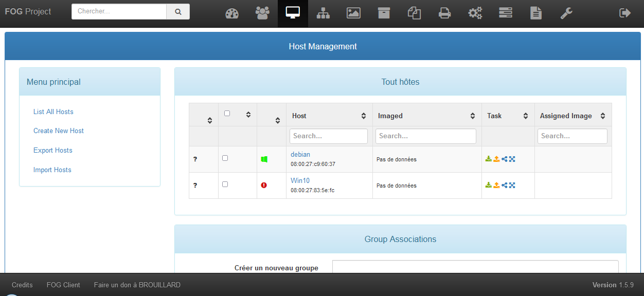The height and width of the screenshot is (296, 644).
Task: Click the Group Associations panel heading
Action: (x=400, y=239)
